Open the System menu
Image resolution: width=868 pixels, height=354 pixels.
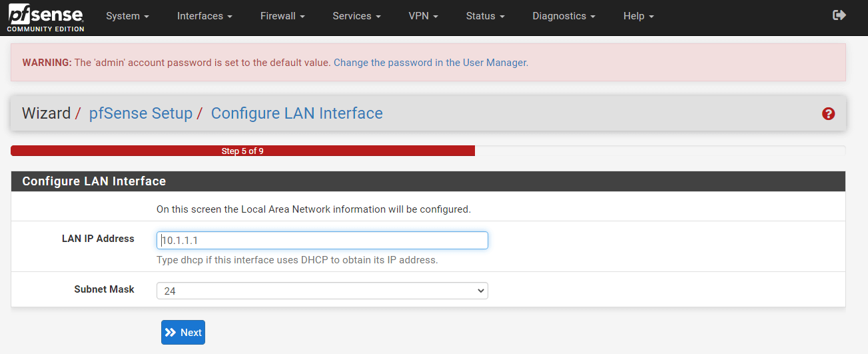[x=127, y=16]
